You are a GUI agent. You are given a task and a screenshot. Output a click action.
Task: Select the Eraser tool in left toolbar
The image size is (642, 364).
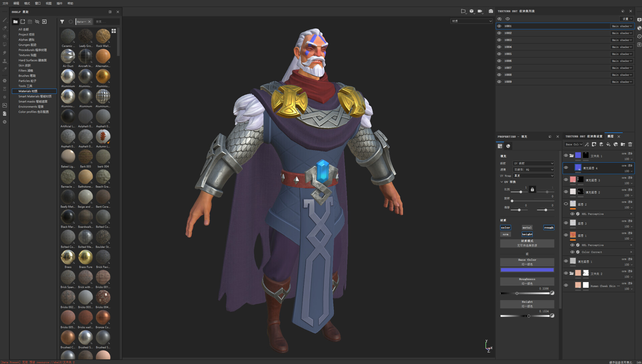pos(4,28)
